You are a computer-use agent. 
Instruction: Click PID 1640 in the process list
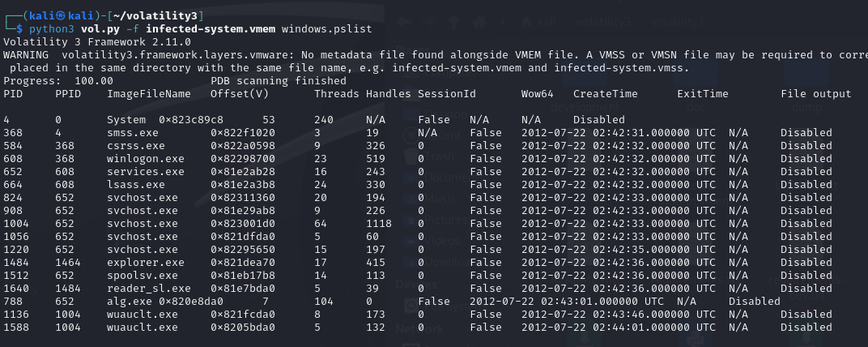[x=16, y=289]
